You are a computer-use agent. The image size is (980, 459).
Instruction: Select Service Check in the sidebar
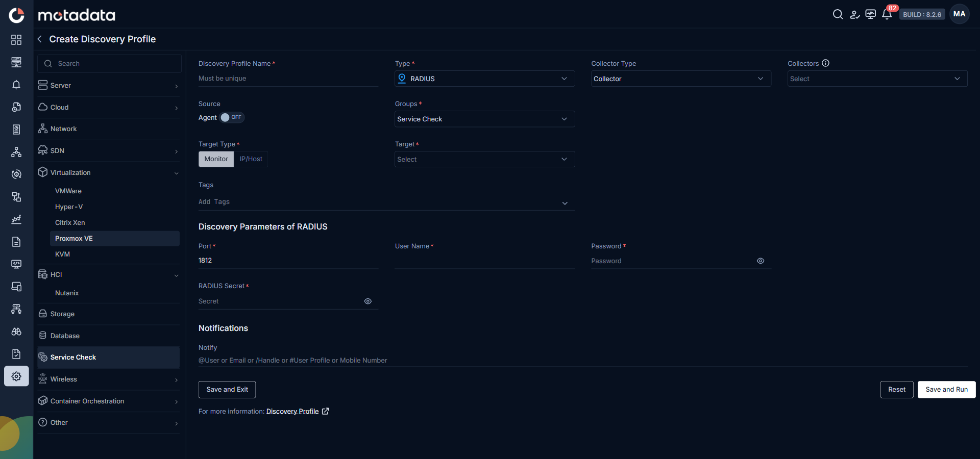click(x=108, y=357)
